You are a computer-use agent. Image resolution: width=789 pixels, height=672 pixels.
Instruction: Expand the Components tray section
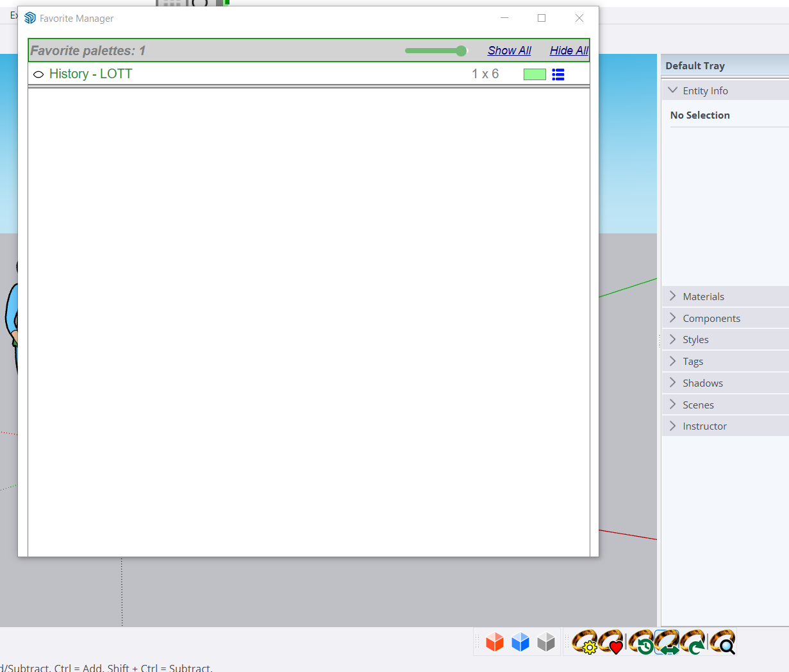click(x=673, y=318)
